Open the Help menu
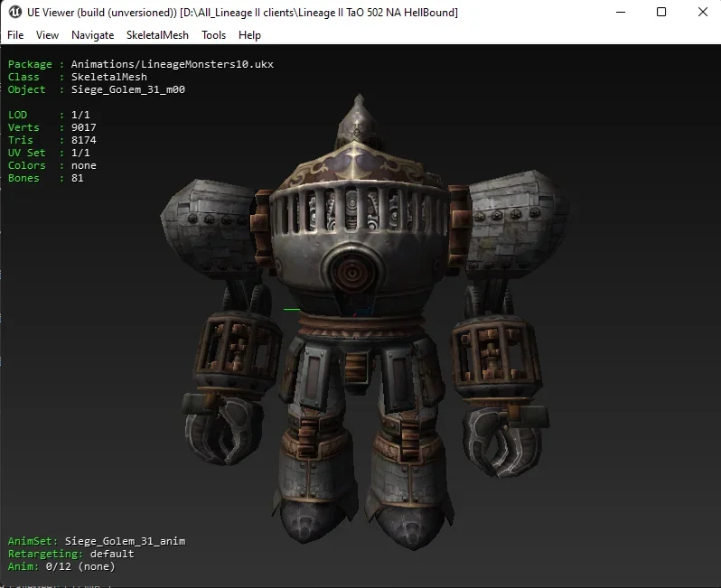This screenshot has width=721, height=588. 249,35
